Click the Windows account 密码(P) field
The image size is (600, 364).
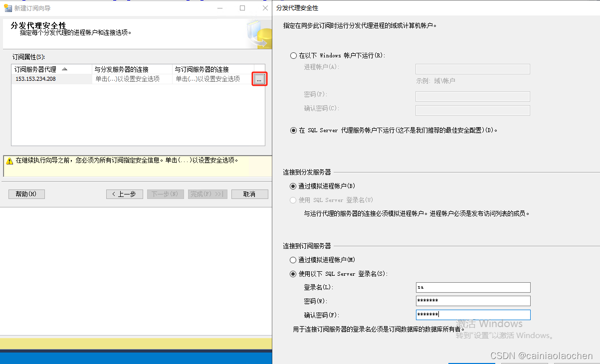[473, 96]
